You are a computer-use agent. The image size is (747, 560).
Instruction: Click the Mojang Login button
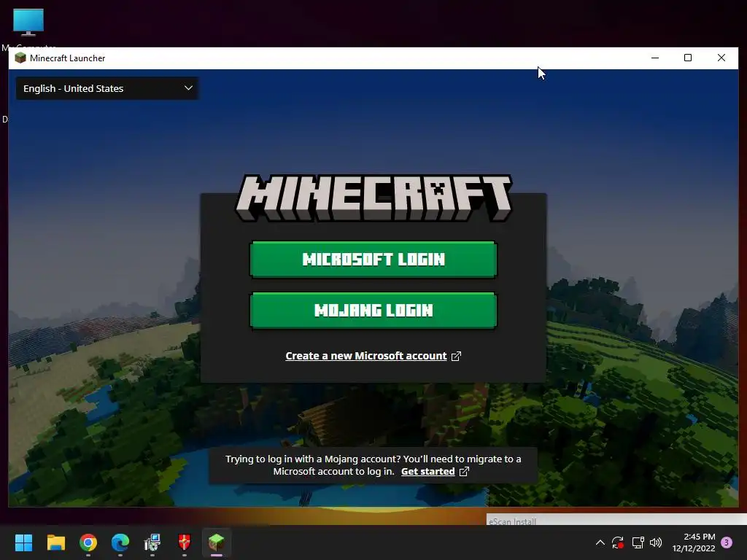coord(373,310)
